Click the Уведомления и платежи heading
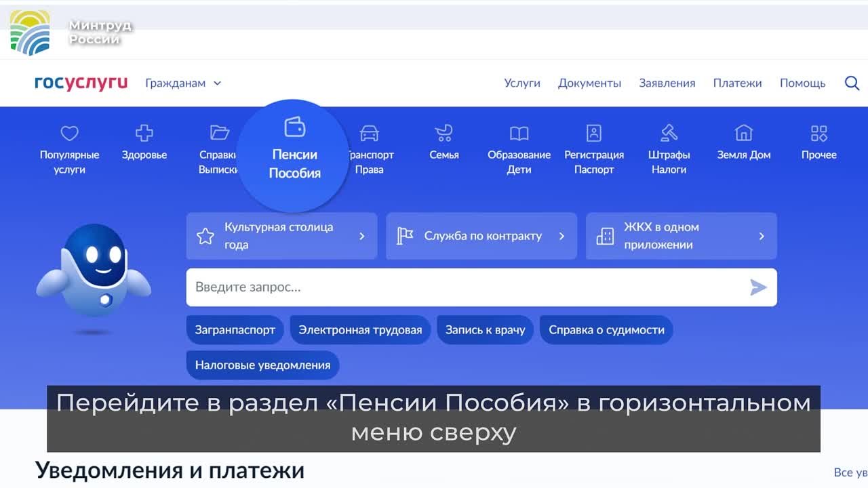This screenshot has width=868, height=488. coord(170,470)
